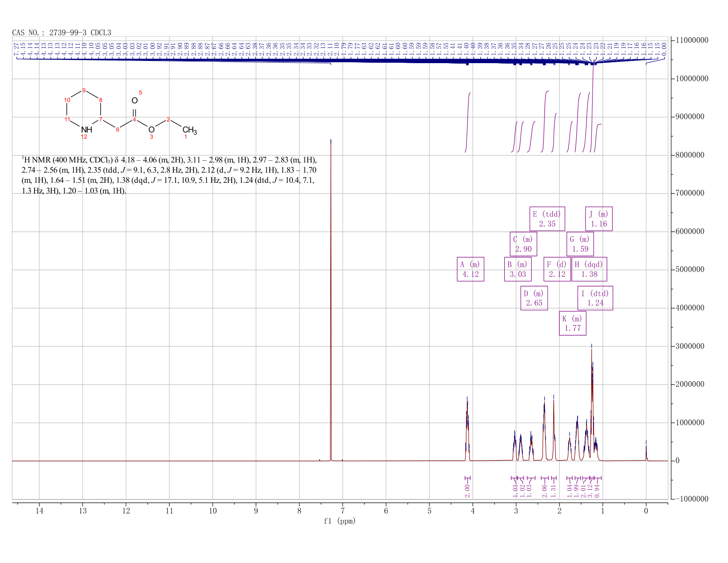Click the multiplet label G (m) 1.59
This screenshot has height=563, width=728.
[580, 244]
